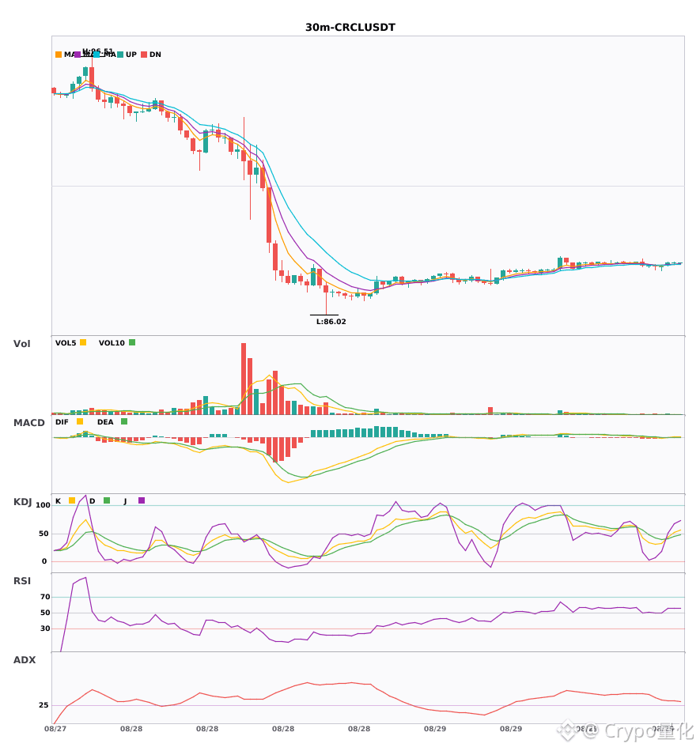Screen dimensions: 700x751
Task: Click the ADX panel label
Action: (25, 660)
